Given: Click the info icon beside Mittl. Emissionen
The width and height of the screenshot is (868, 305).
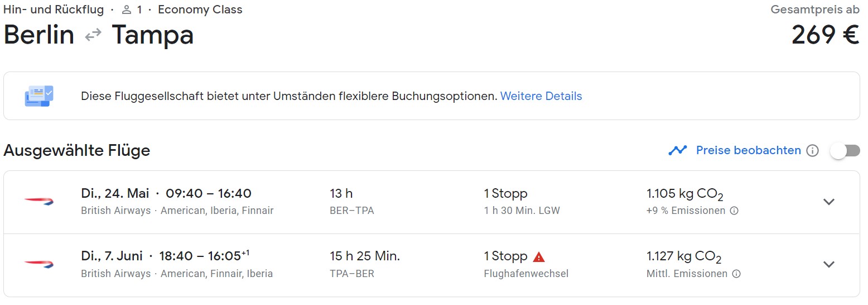Looking at the screenshot, I should coord(736,274).
